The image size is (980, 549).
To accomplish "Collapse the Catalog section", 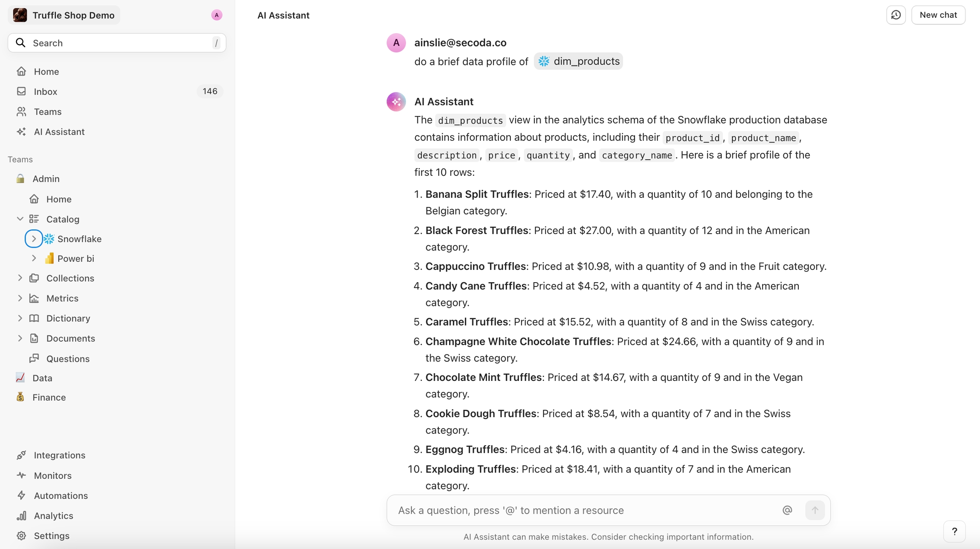I will coord(20,219).
